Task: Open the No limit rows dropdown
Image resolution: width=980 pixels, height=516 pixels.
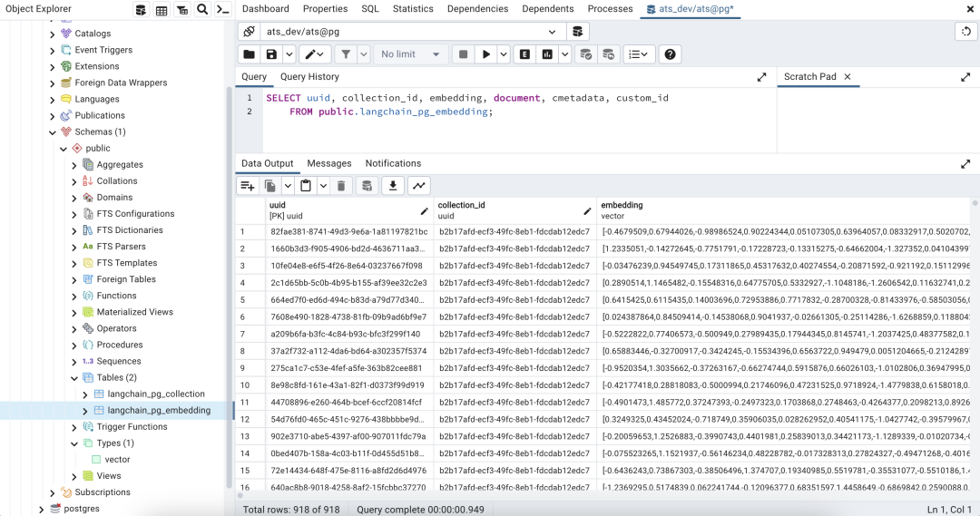Action: click(x=409, y=54)
